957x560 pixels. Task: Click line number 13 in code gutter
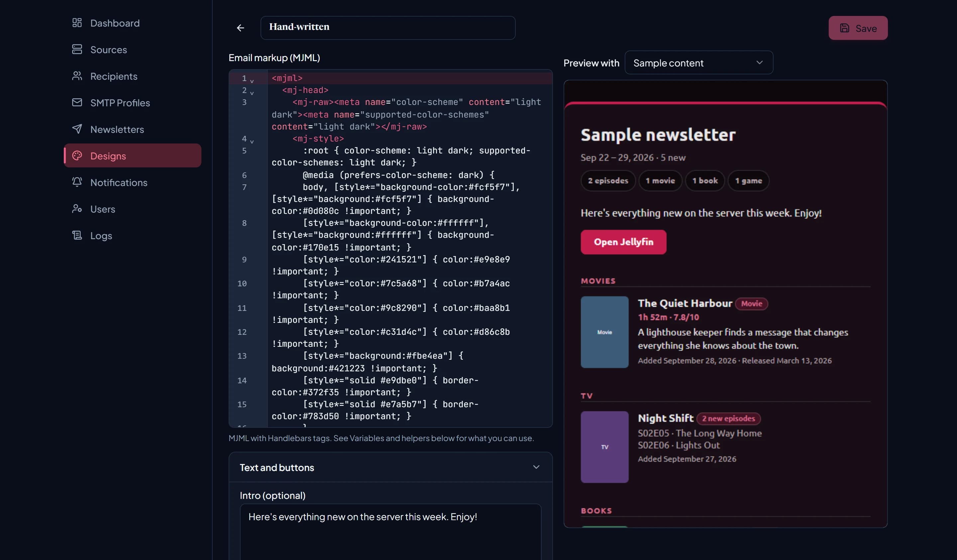pyautogui.click(x=242, y=356)
